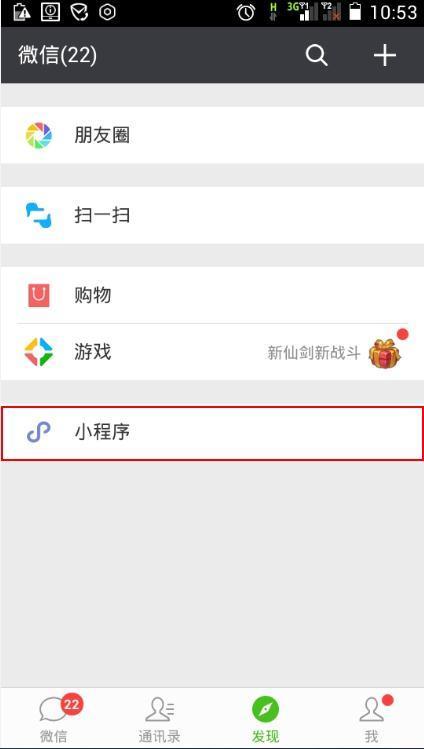Open the 小程序 entry

click(x=212, y=433)
